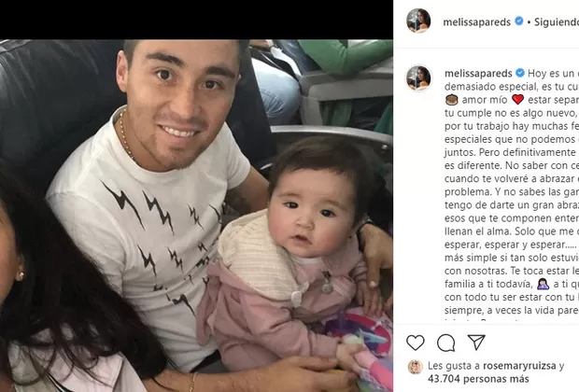Image resolution: width=579 pixels, height=392 pixels.
Task: Click the birthday cake emoji in caption
Action: point(452,100)
